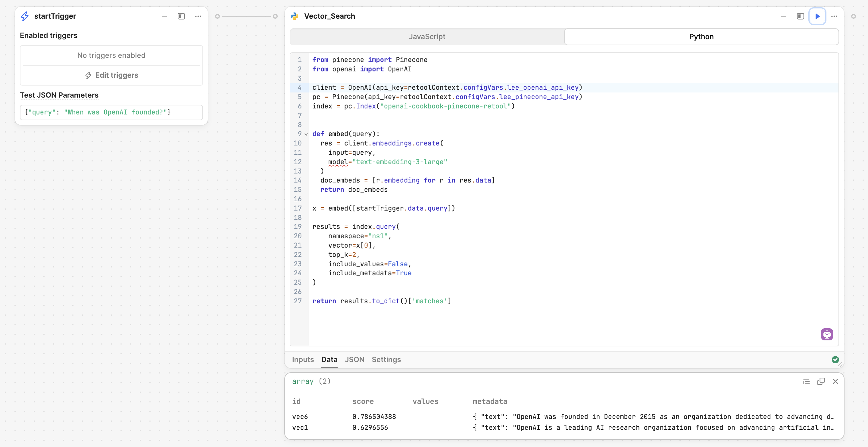Click the Edit triggers button
This screenshot has width=868, height=447.
(x=111, y=75)
